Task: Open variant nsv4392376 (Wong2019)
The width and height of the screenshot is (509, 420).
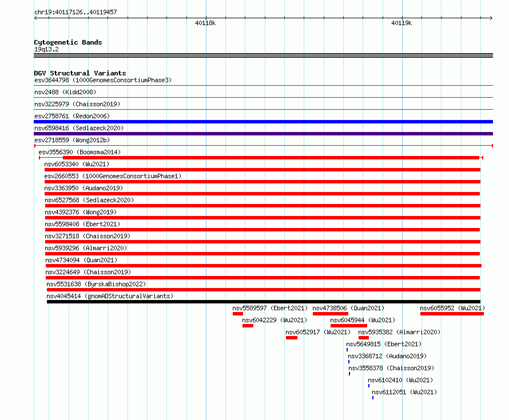Action: (81, 212)
